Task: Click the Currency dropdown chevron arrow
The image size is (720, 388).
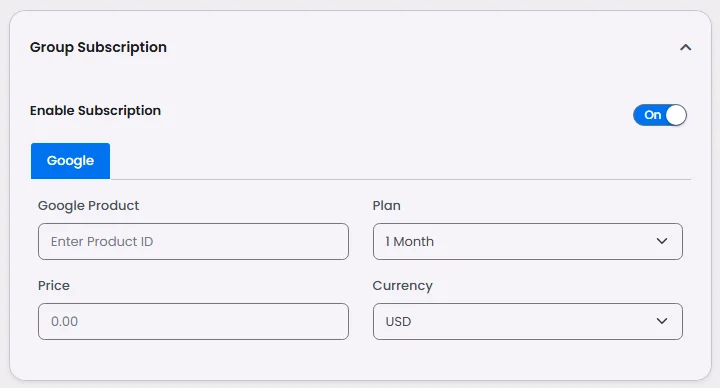Action: (662, 321)
